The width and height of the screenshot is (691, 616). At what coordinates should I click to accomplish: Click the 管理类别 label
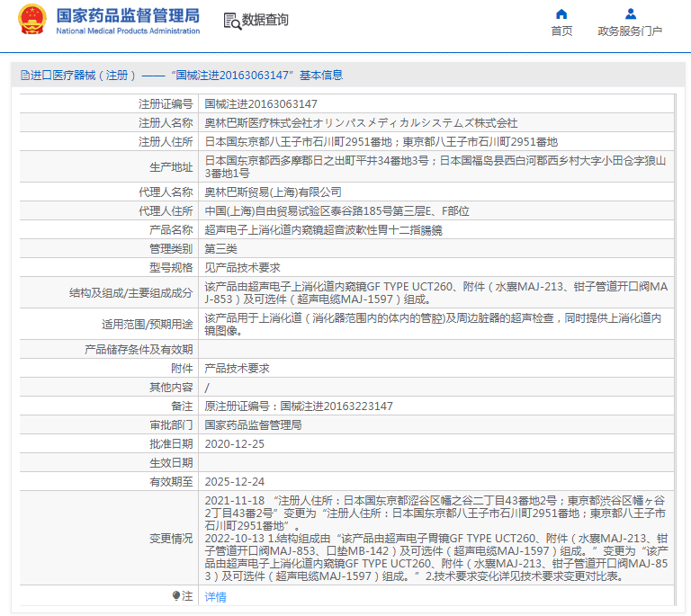(171, 249)
